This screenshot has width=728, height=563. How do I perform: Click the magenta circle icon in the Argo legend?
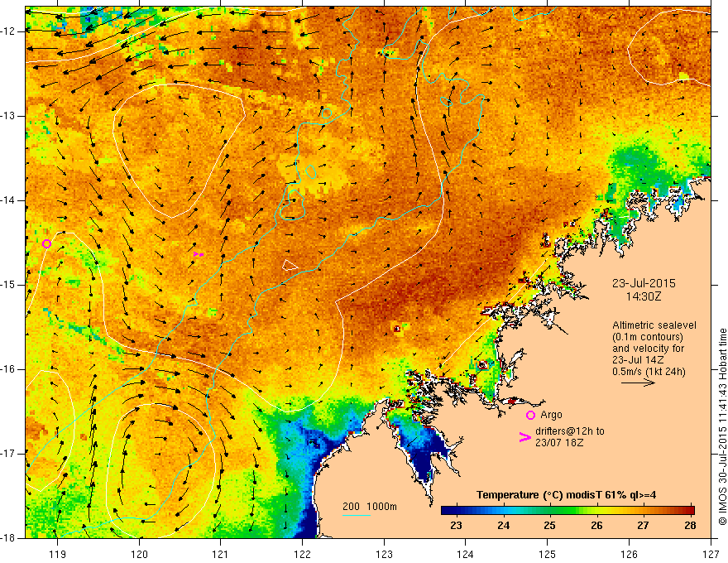point(530,415)
